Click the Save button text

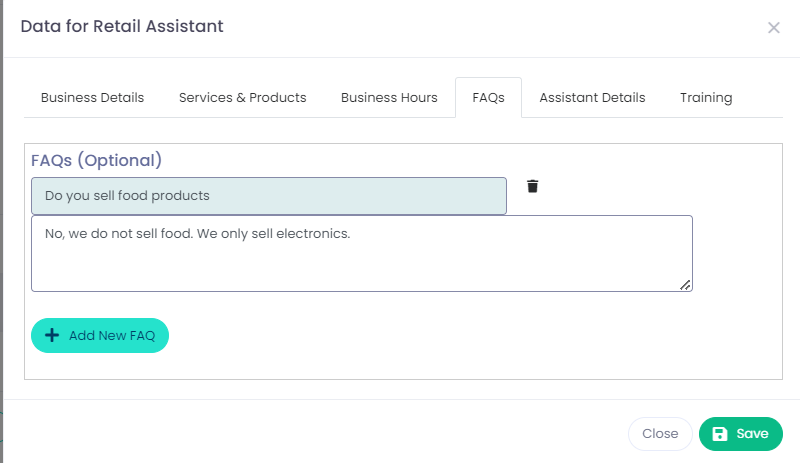(x=752, y=434)
